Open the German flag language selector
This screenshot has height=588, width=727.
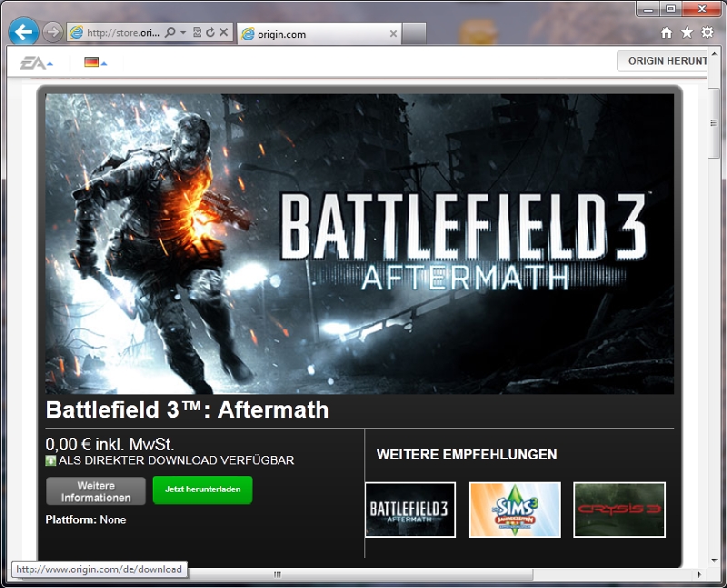pyautogui.click(x=95, y=62)
